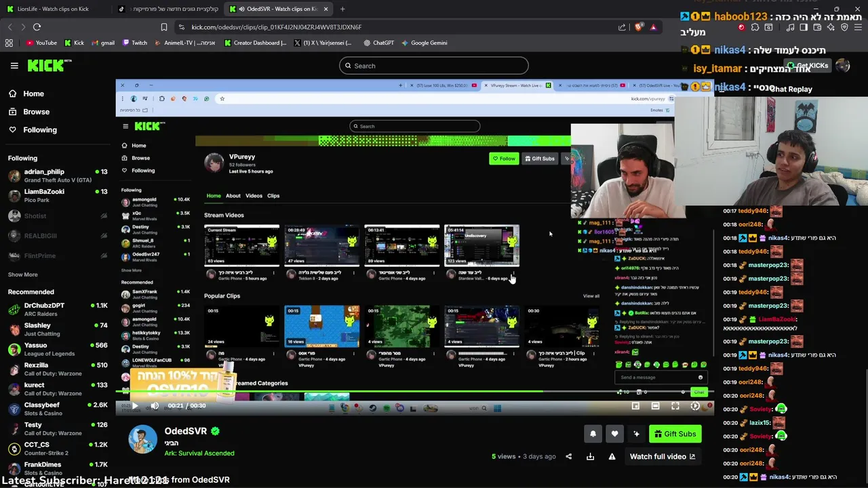The width and height of the screenshot is (868, 488).
Task: Open the Brave Rewards triangle icon
Action: 653,27
